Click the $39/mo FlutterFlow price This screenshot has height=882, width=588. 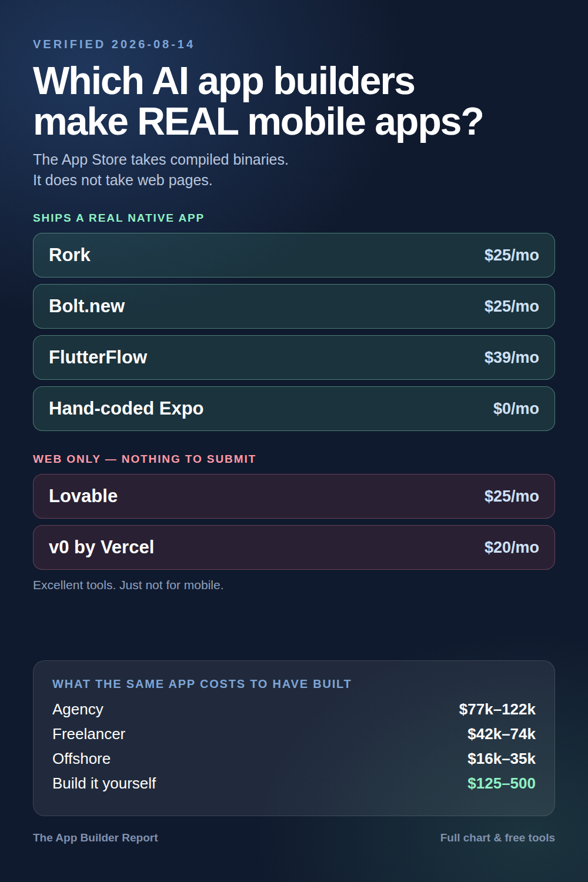(x=512, y=358)
